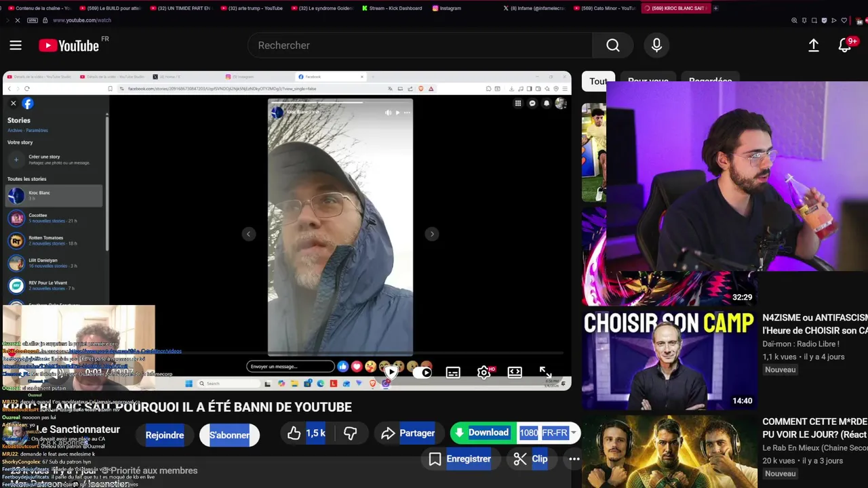Click the VPN badge in address bar
Screen dimensions: 868x488
(x=33, y=20)
